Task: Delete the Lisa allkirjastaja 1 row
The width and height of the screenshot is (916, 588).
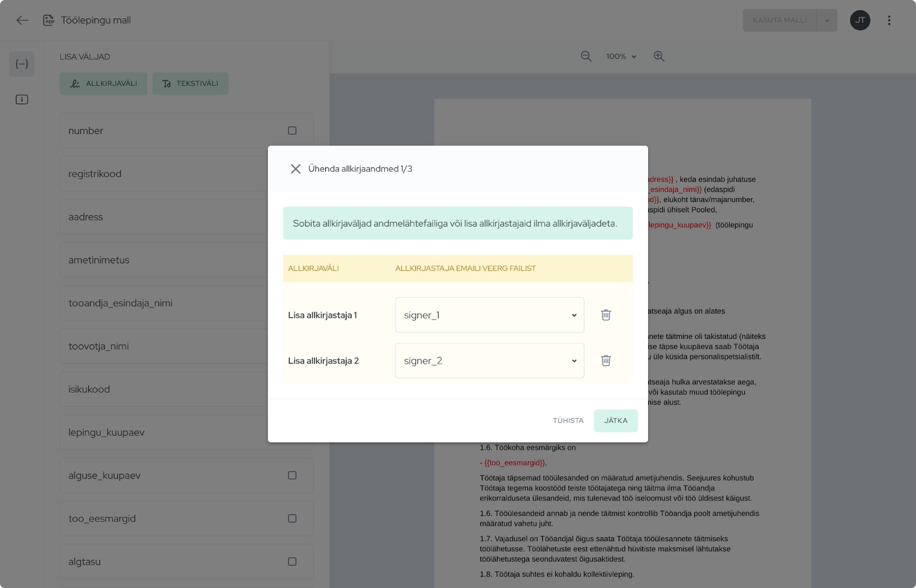Action: pyautogui.click(x=606, y=315)
